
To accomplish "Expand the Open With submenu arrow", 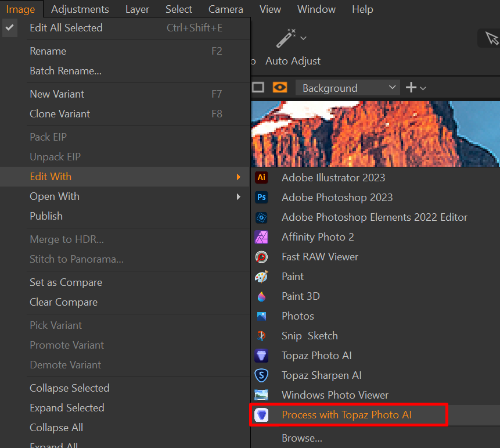I will (x=239, y=196).
